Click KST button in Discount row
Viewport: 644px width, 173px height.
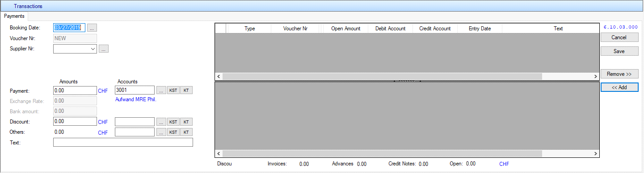173,122
